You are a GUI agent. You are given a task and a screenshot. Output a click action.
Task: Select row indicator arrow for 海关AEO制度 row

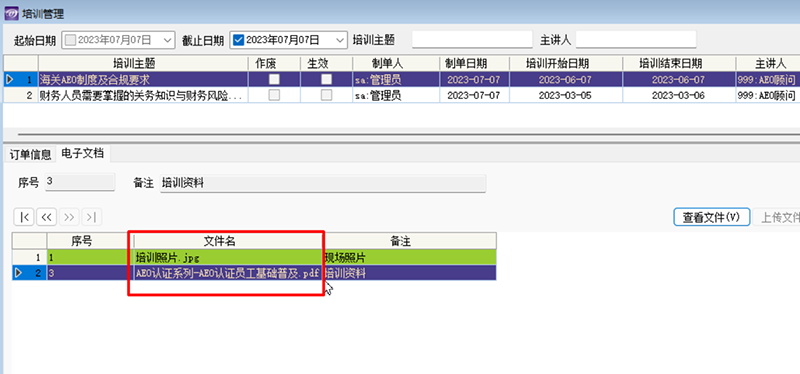[x=9, y=79]
